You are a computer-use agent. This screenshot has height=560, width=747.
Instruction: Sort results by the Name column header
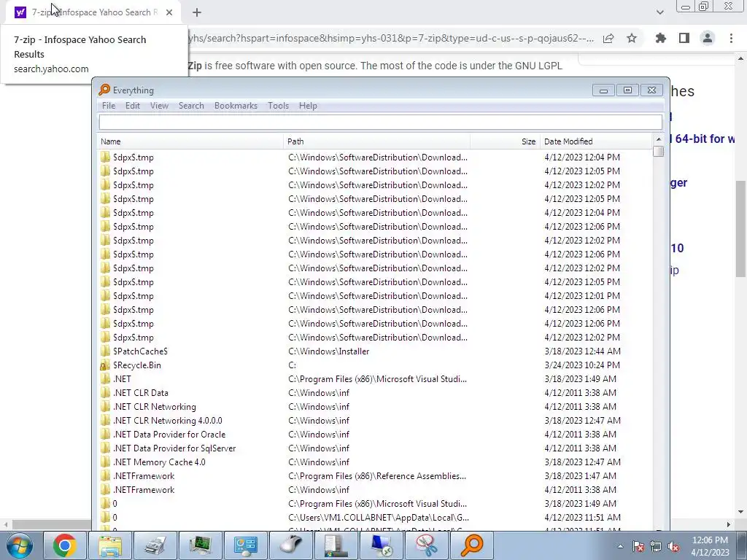[190, 141]
